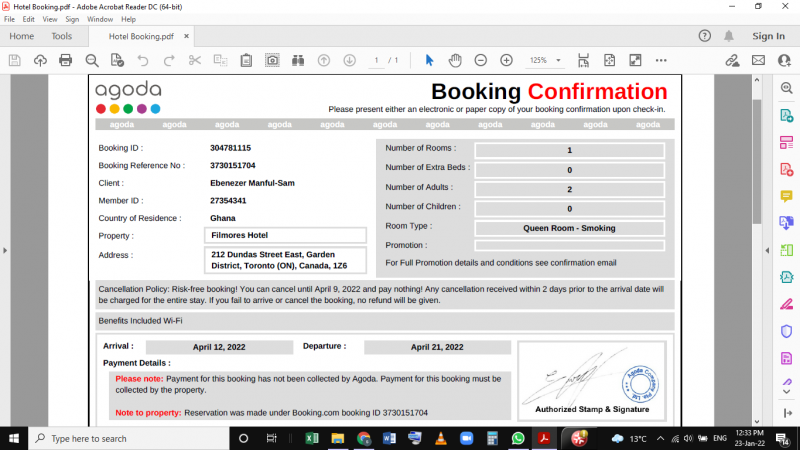800x450 pixels.
Task: Zoom out with minus icon
Action: click(x=481, y=60)
